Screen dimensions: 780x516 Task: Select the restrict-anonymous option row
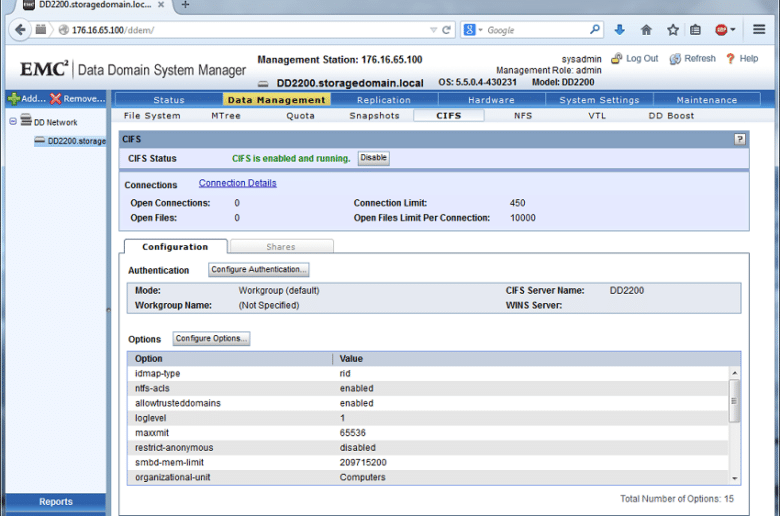click(x=428, y=448)
